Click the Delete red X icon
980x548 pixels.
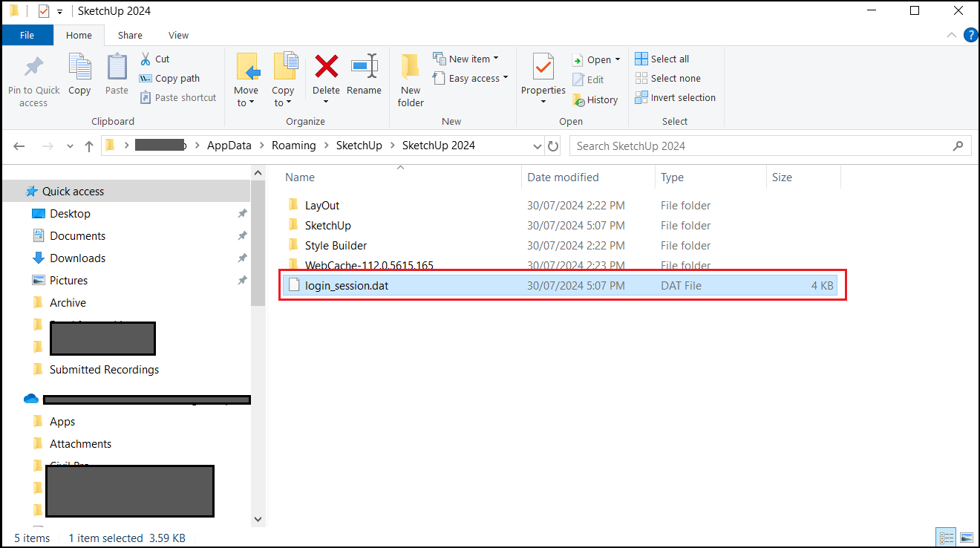coord(326,67)
